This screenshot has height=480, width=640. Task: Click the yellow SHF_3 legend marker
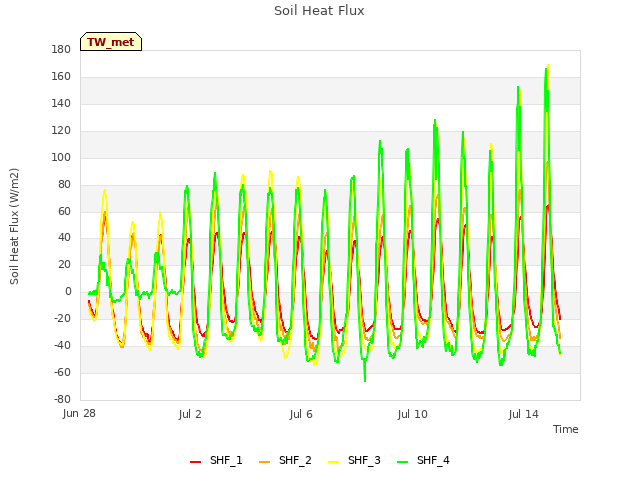[x=333, y=462]
